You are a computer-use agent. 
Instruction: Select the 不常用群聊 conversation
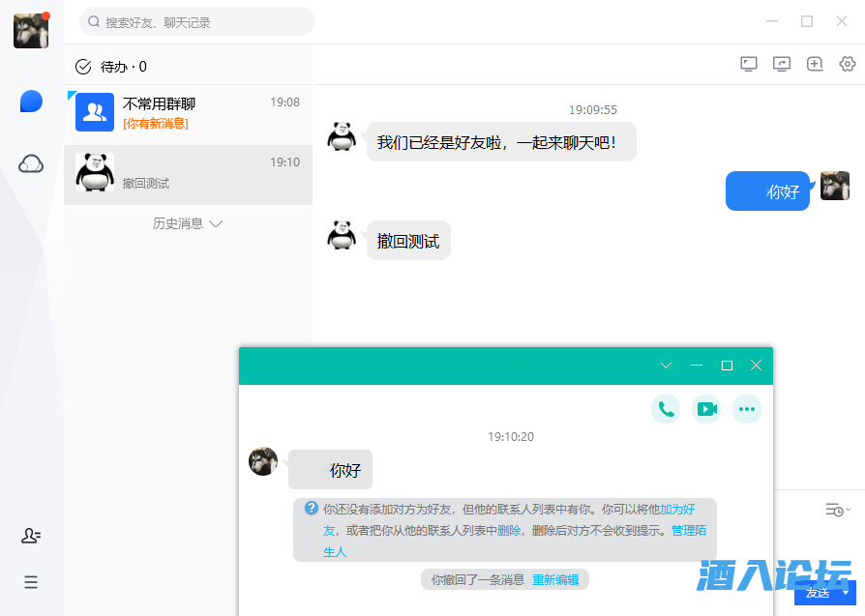(188, 113)
